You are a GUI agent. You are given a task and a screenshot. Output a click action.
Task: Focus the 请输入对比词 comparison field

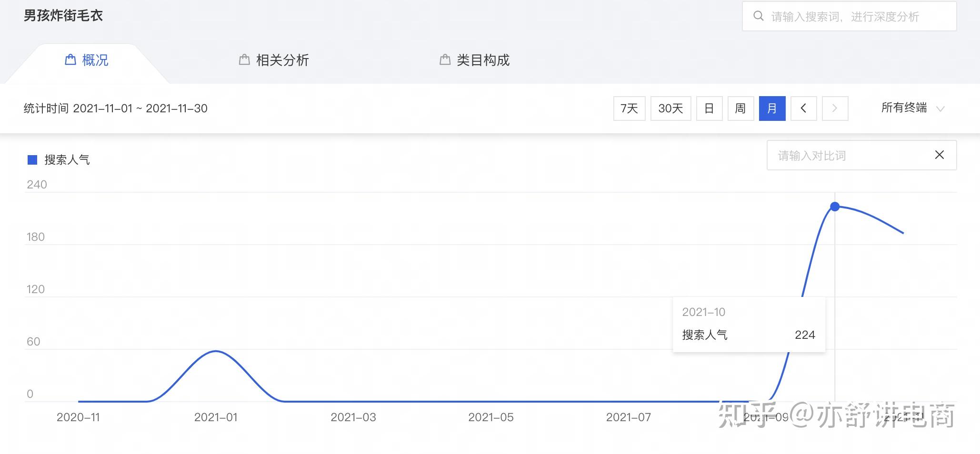[x=848, y=156]
